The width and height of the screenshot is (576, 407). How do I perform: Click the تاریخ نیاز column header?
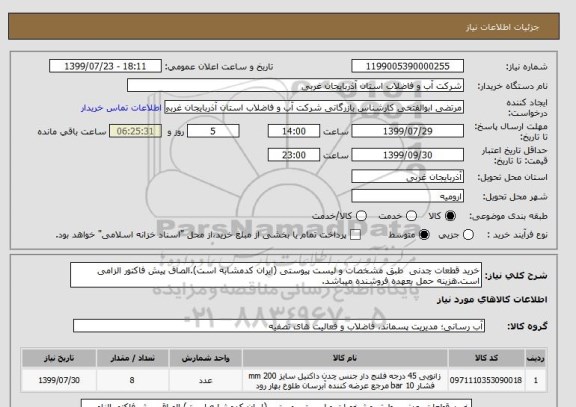click(x=59, y=358)
